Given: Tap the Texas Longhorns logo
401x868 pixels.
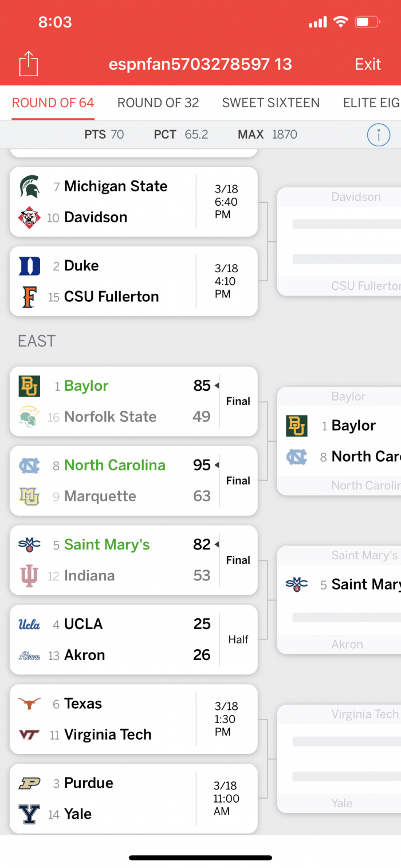Looking at the screenshot, I should click(x=30, y=704).
